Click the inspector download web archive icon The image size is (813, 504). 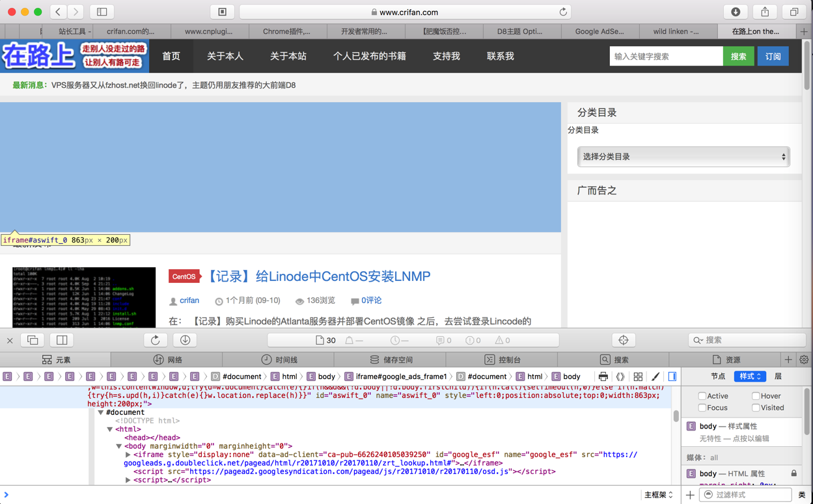pyautogui.click(x=185, y=340)
